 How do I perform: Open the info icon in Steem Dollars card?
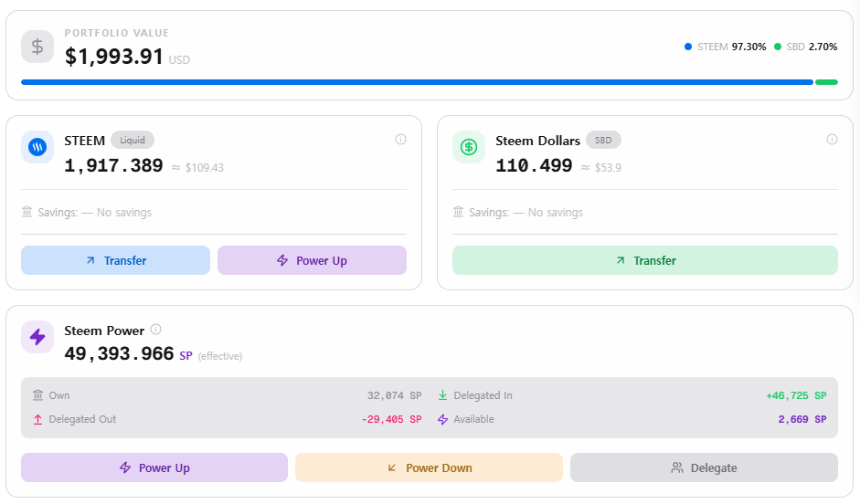832,139
